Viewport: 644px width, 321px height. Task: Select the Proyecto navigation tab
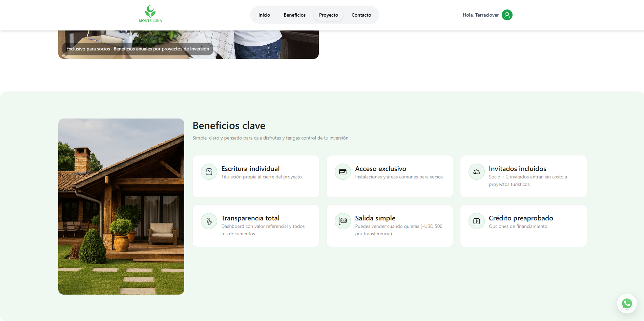pyautogui.click(x=328, y=15)
